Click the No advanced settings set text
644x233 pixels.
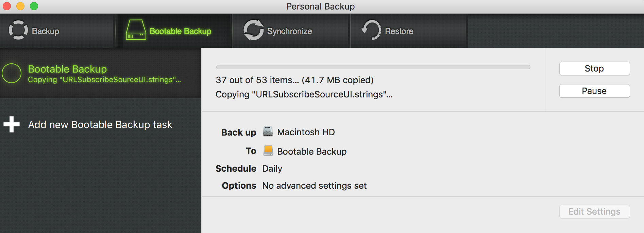tap(315, 186)
